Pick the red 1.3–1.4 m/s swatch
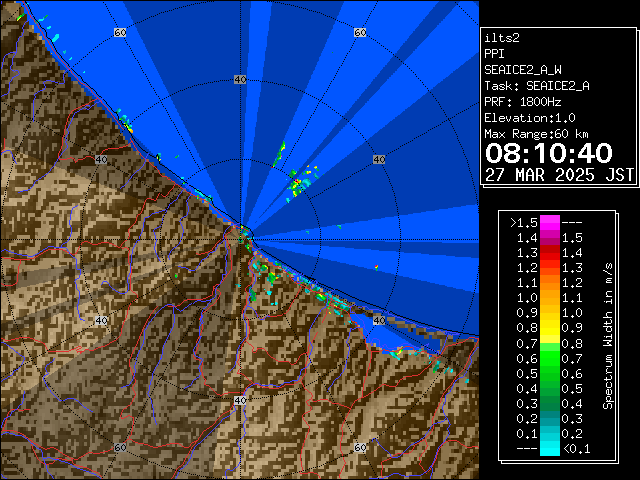This screenshot has height=480, width=640. 550,253
